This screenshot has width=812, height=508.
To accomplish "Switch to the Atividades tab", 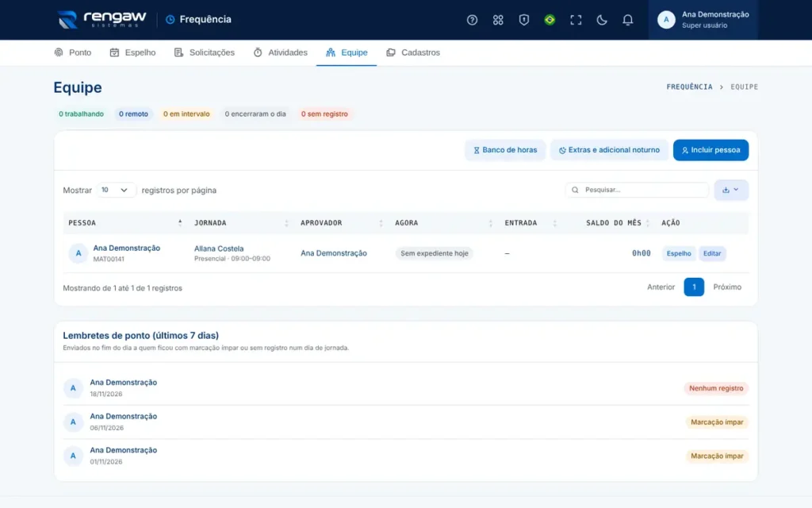I will [280, 52].
